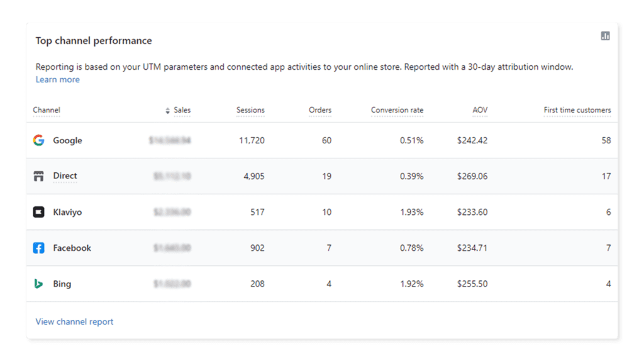Click the Direct storefront icon
This screenshot has width=644, height=362.
[38, 176]
